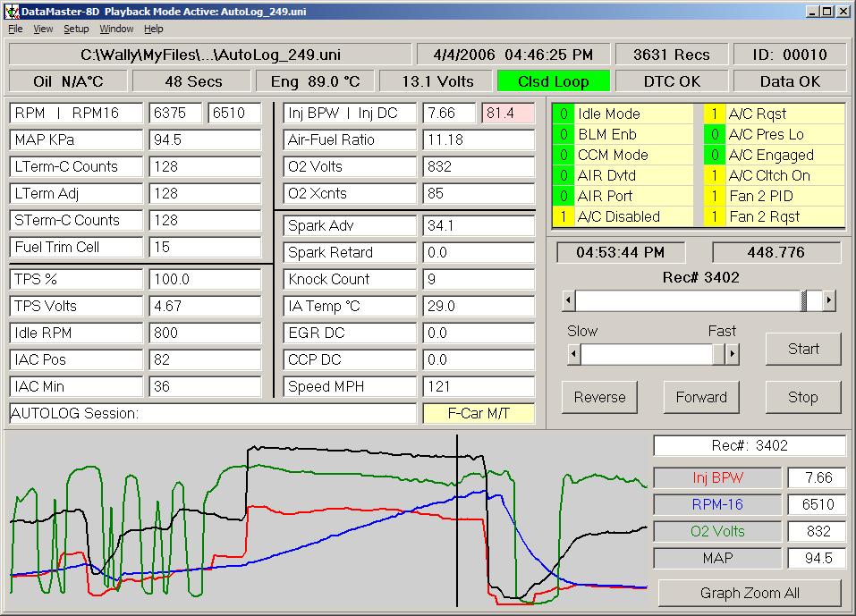Click left arrow of Slow/Fast speed slider

click(574, 354)
